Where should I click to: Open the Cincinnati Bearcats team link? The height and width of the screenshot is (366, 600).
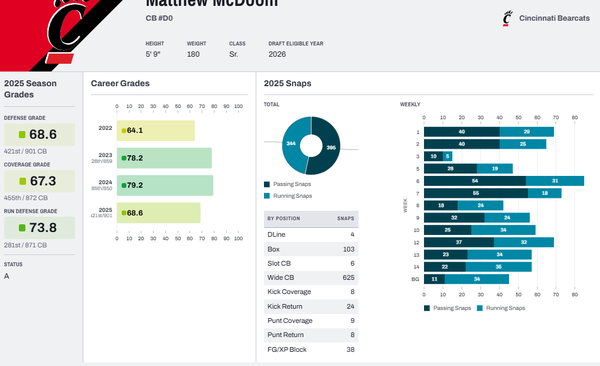point(554,18)
